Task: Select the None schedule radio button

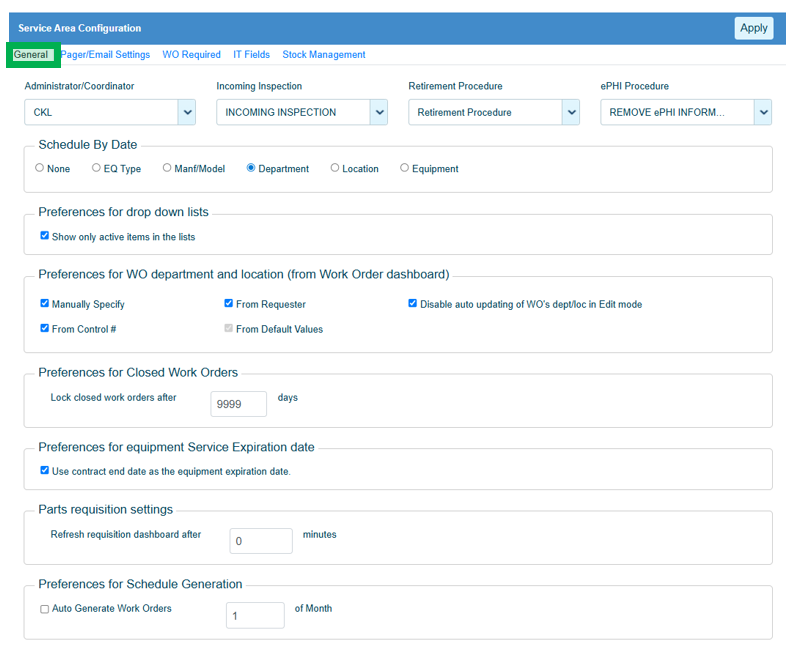Action: coord(40,168)
